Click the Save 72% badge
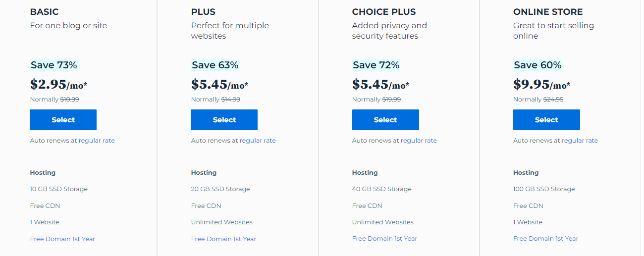Screen dimensions: 644x256 pos(376,65)
